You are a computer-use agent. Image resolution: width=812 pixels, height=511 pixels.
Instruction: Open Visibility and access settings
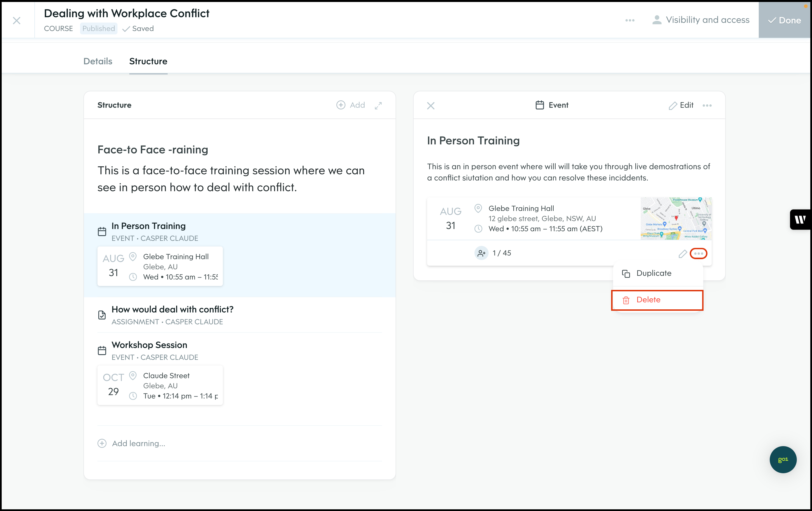click(x=701, y=20)
